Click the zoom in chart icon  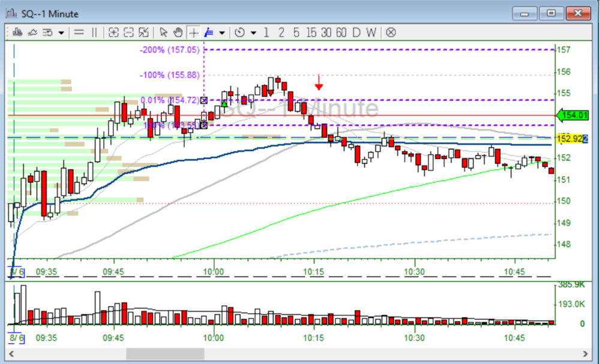[x=113, y=32]
